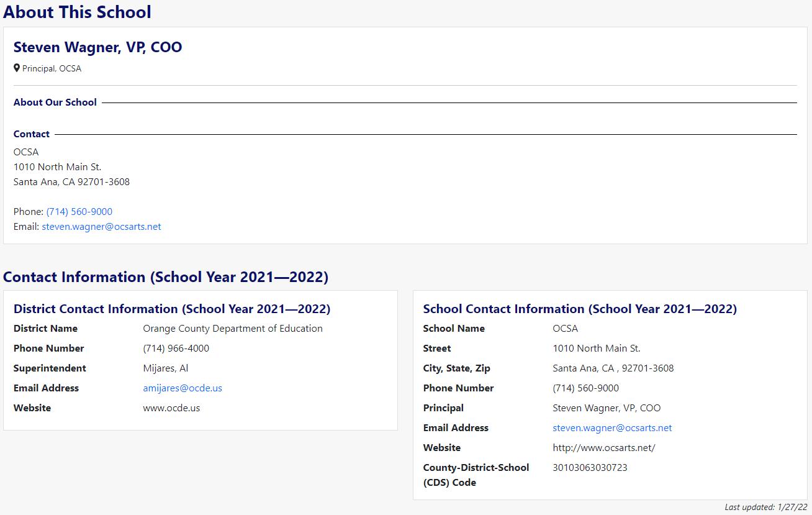Select 'Santa Ana, CA , 92701-3608' city value
The image size is (812, 515).
[613, 368]
